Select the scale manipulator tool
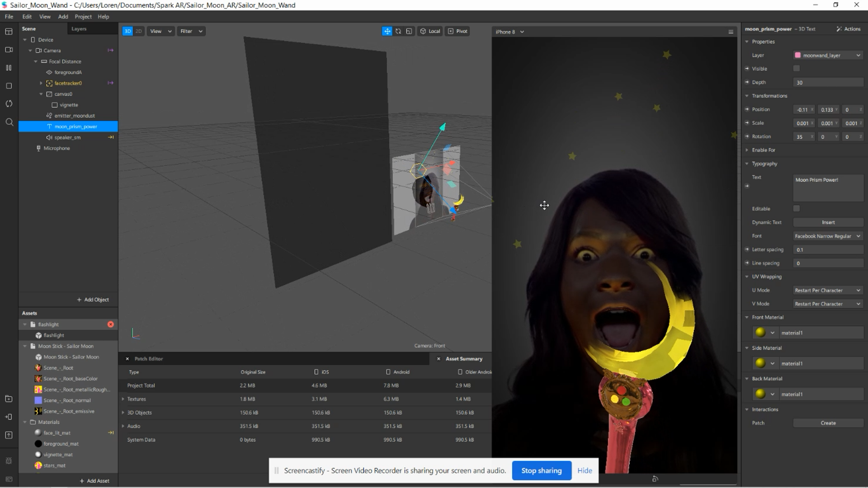The width and height of the screenshot is (868, 488). click(409, 31)
